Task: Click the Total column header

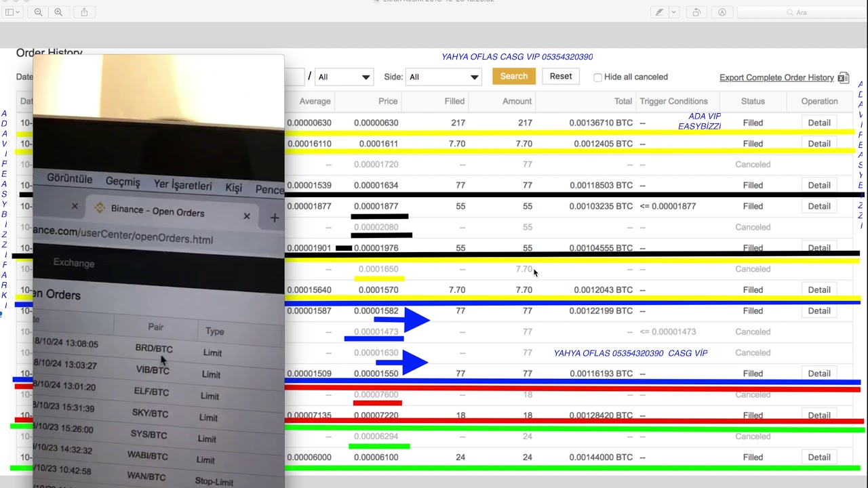Action: pos(623,101)
